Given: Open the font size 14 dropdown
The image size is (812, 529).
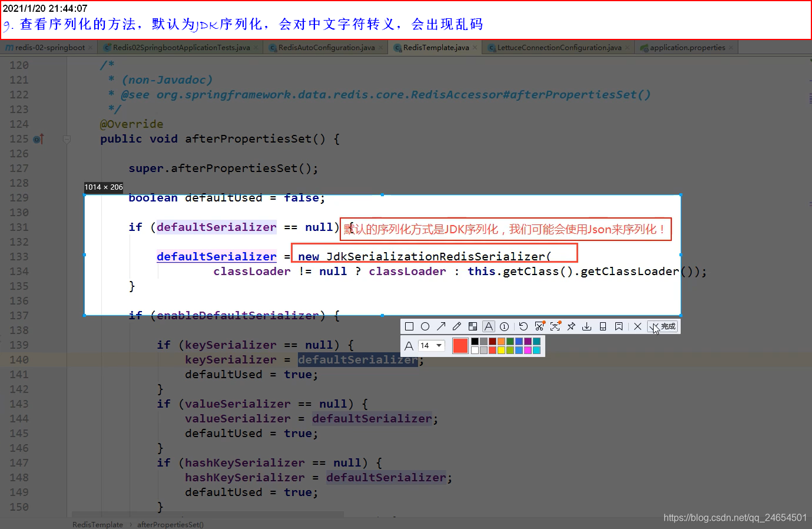Looking at the screenshot, I should (x=432, y=345).
